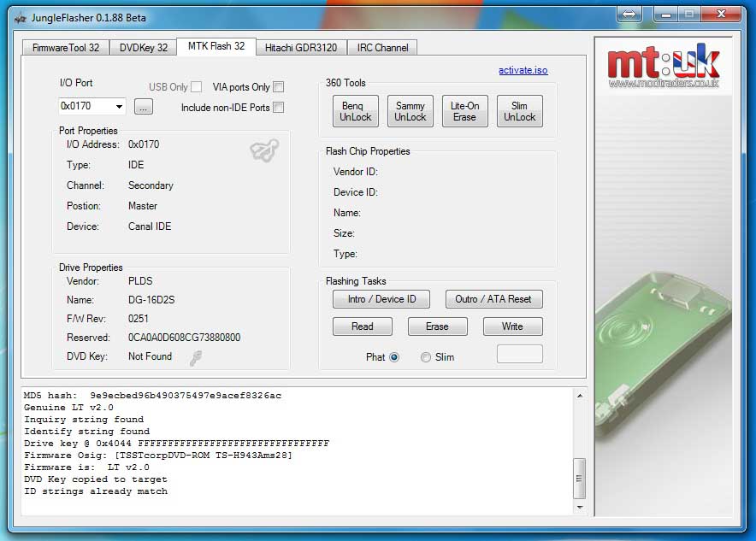Click the log scrollbar down arrow
The height and width of the screenshot is (541, 756).
click(580, 508)
